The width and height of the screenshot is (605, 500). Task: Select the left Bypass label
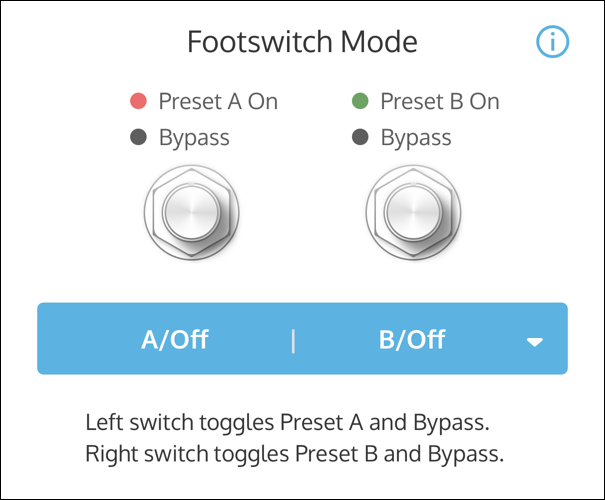(x=194, y=137)
